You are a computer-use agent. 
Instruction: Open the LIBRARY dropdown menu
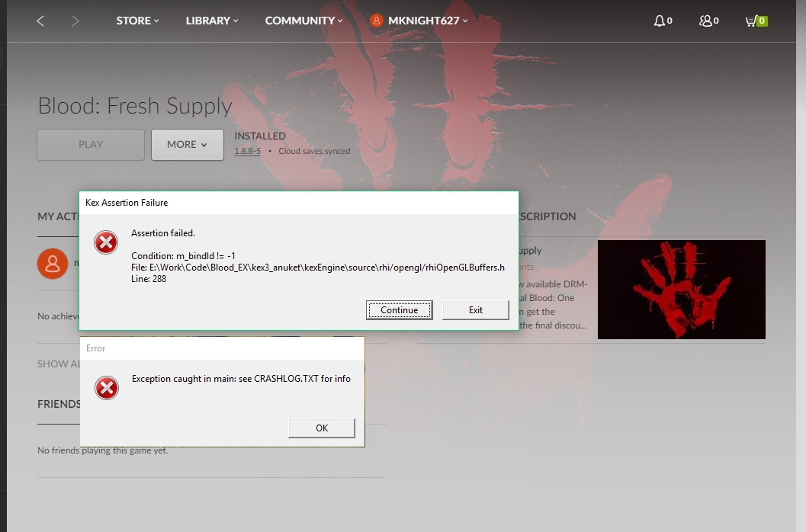pyautogui.click(x=212, y=21)
